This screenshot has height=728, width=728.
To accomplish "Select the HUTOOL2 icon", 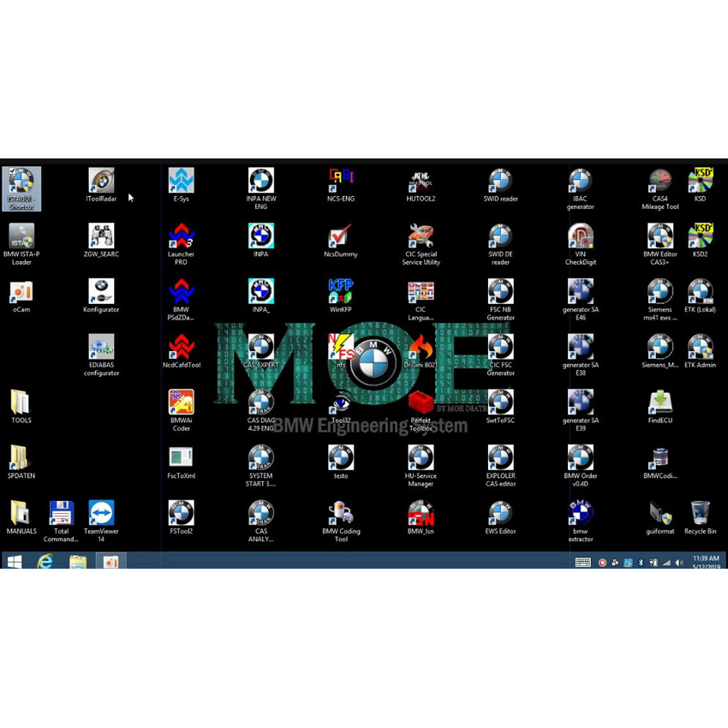I will (421, 185).
